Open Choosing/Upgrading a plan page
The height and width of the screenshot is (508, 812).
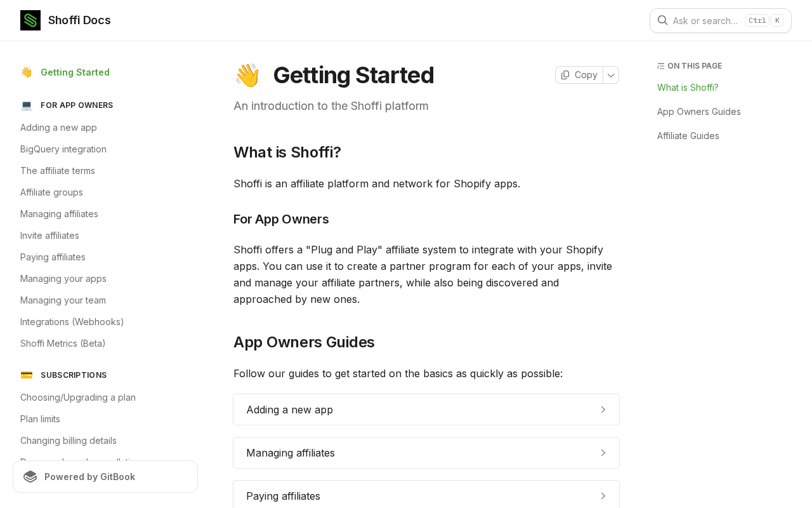pos(78,398)
